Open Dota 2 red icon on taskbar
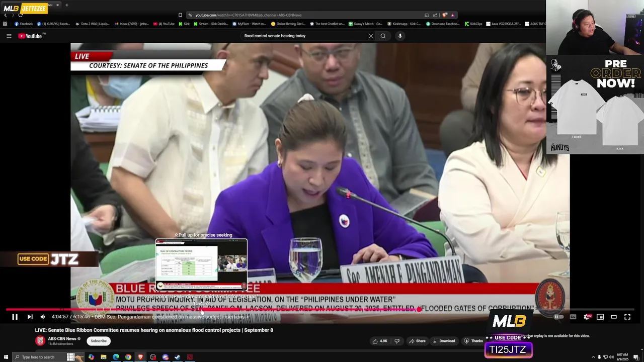Screen dimensions: 644x362 coord(190,357)
